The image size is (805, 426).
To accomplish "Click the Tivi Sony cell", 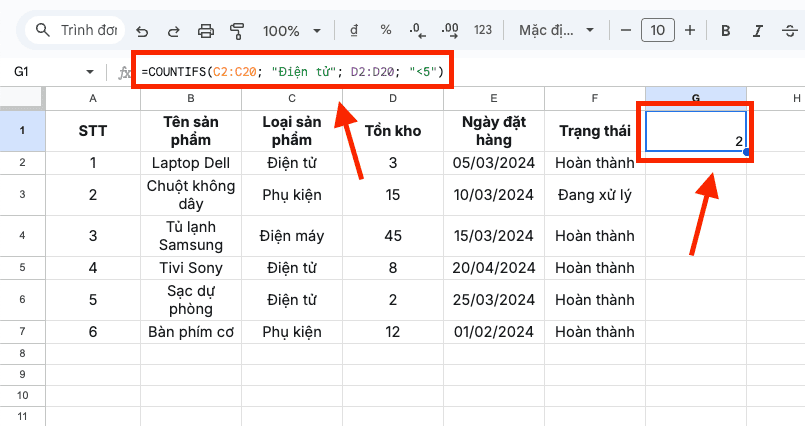I will pyautogui.click(x=191, y=268).
